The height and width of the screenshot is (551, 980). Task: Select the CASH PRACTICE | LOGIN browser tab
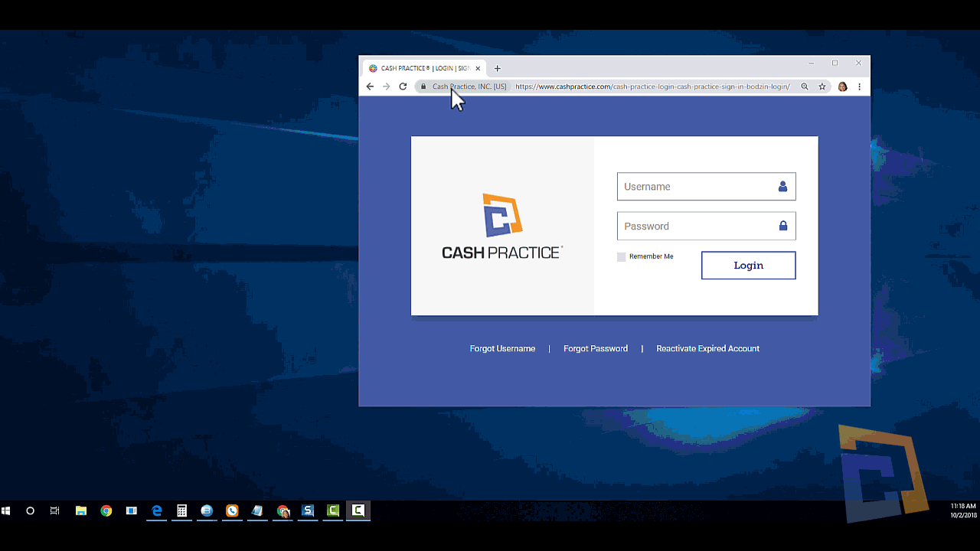click(423, 68)
